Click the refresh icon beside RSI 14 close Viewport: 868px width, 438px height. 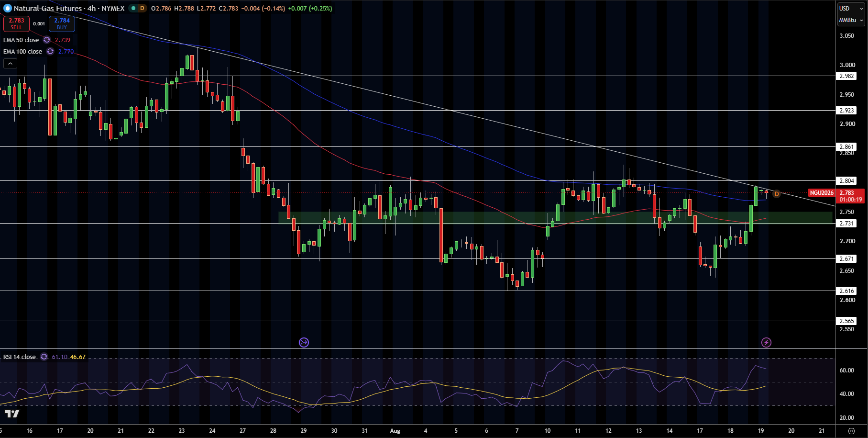[44, 357]
